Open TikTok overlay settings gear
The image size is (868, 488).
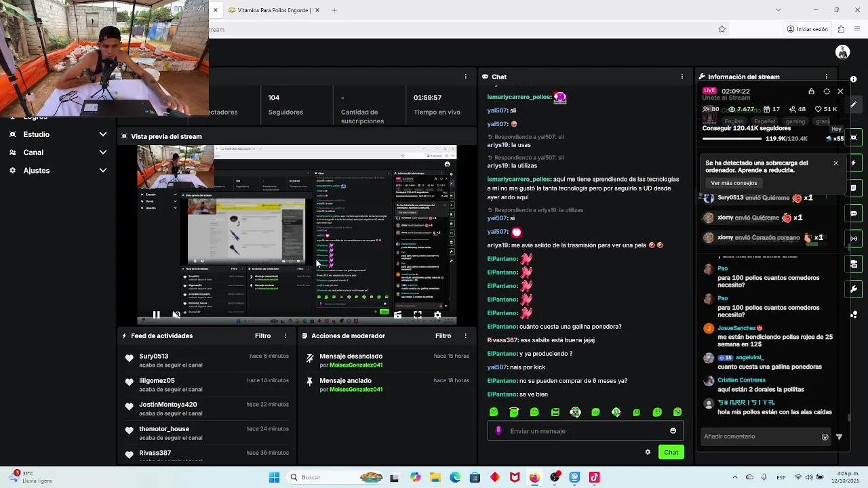(x=827, y=91)
